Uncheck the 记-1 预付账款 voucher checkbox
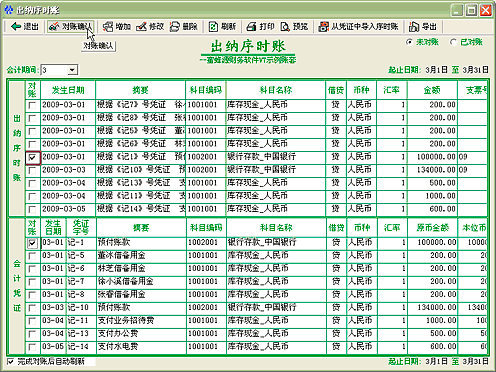496x372 pixels. click(x=32, y=243)
